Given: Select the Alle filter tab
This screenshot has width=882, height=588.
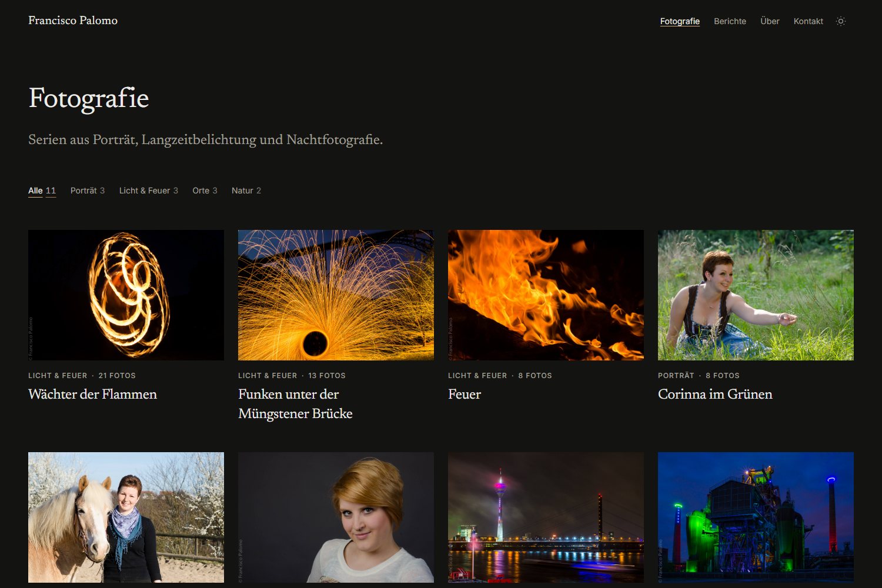Looking at the screenshot, I should [42, 191].
